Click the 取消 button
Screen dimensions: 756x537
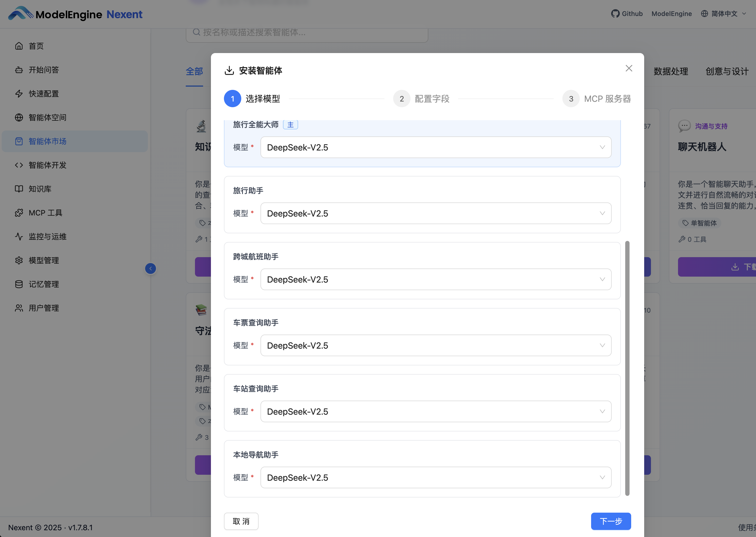[x=241, y=521]
